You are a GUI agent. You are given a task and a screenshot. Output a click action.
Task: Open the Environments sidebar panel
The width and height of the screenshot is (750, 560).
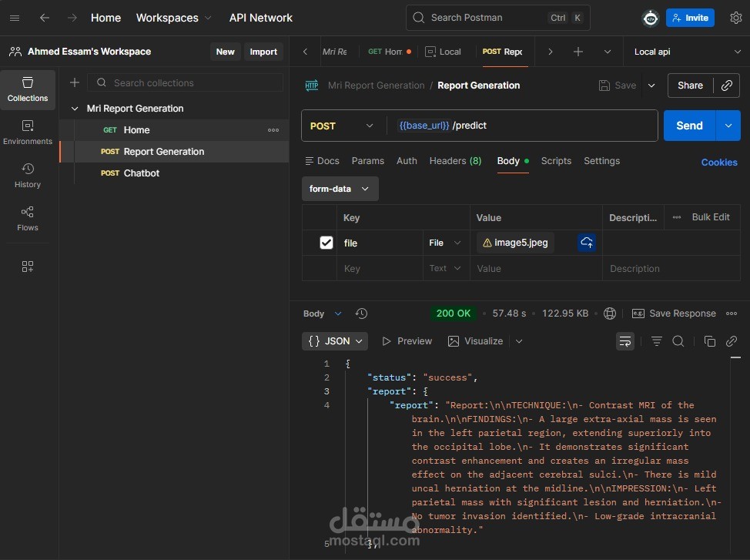point(28,132)
